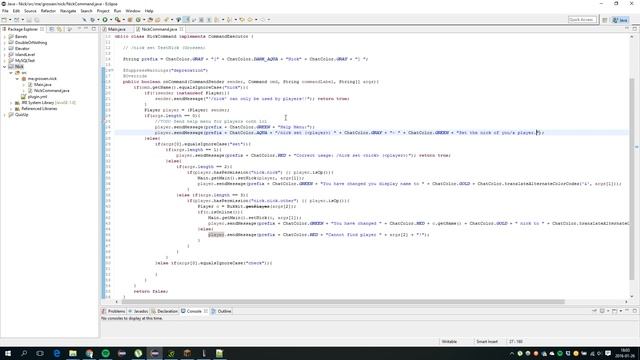The height and width of the screenshot is (360, 640).
Task: Maximize the Package Explorer panel
Action: coord(94,29)
